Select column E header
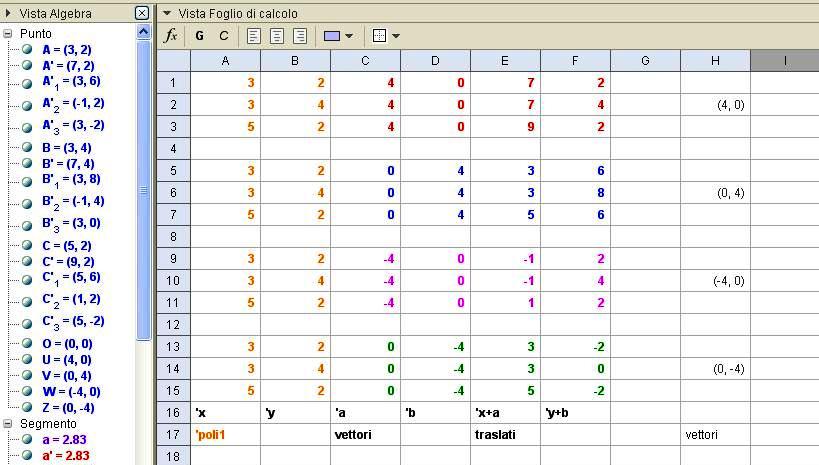Image resolution: width=819 pixels, height=465 pixels. click(x=505, y=61)
